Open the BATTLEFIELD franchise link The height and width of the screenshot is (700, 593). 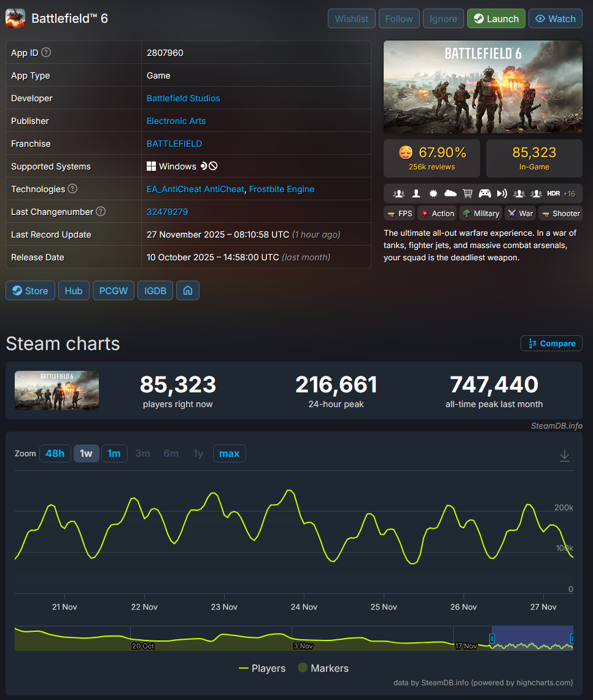pos(174,144)
